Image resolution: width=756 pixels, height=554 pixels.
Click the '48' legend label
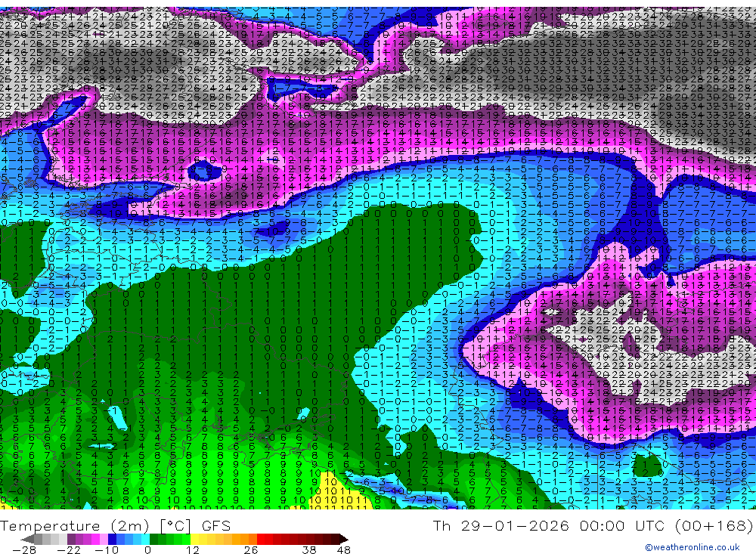pos(344,550)
